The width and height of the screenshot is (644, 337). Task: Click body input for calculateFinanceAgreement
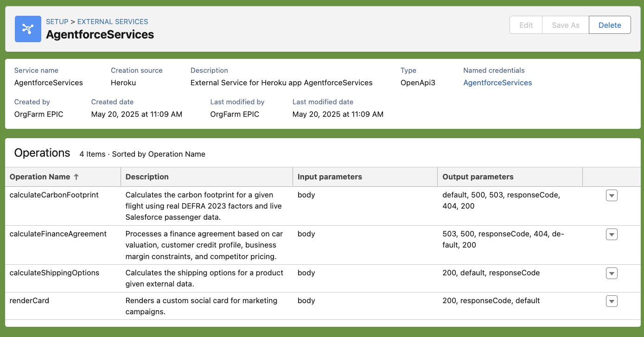(306, 234)
